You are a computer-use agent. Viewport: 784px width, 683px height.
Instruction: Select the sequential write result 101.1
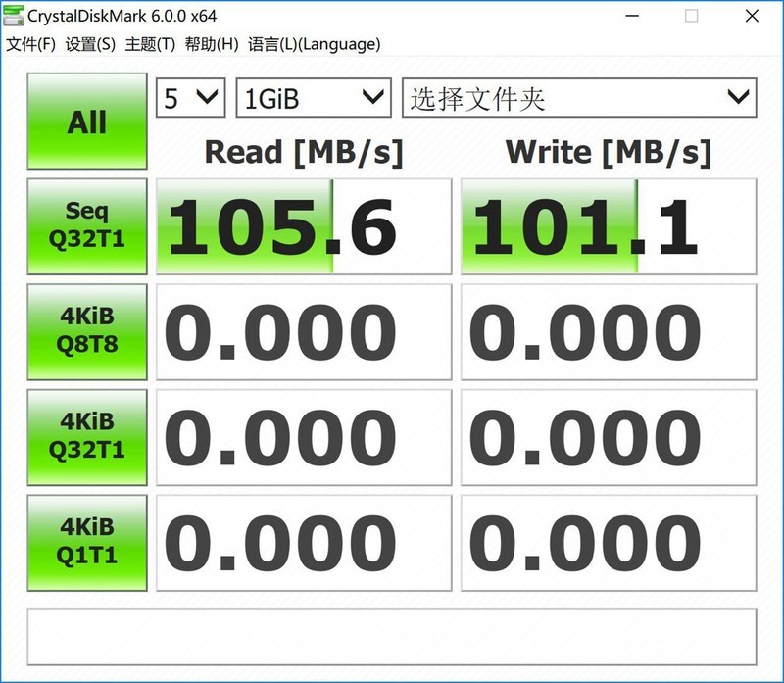608,226
